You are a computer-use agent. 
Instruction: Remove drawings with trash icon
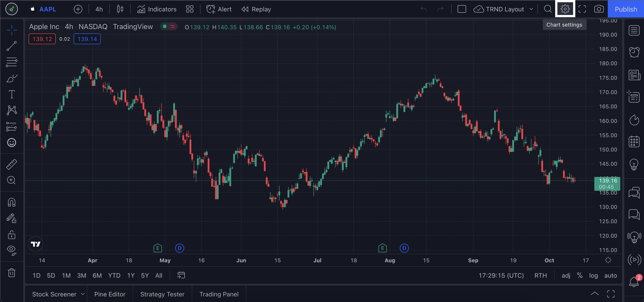11,273
